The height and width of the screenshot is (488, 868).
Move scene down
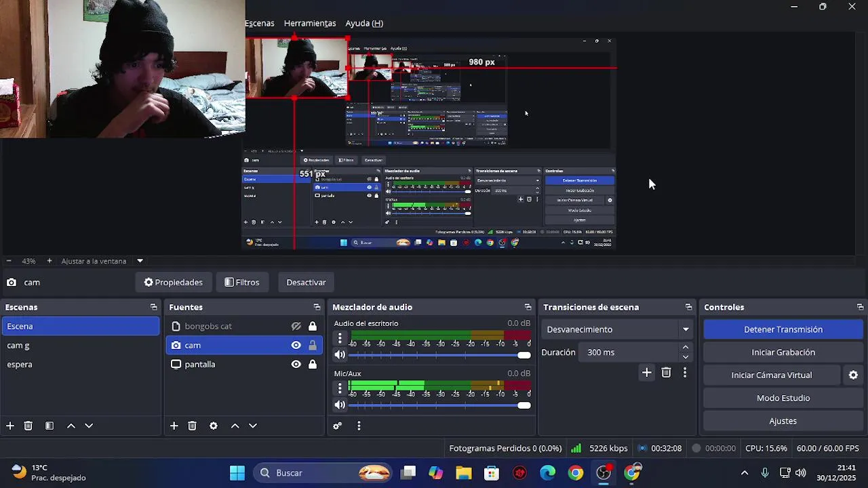[89, 426]
